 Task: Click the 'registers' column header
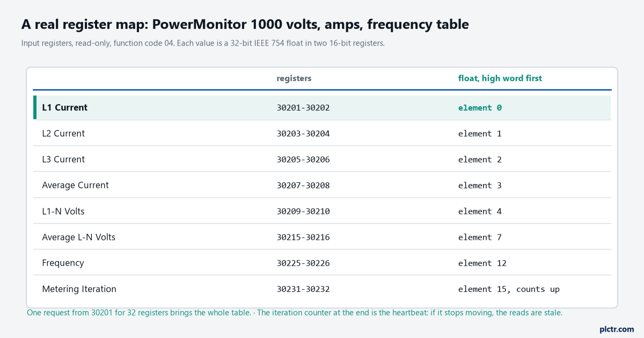pos(294,78)
